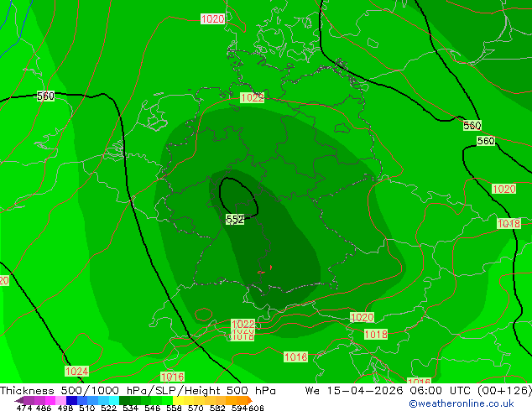This screenshot has width=532, height=411.
Task: Click the left arrow end of the color scale
Action: [x=19, y=400]
